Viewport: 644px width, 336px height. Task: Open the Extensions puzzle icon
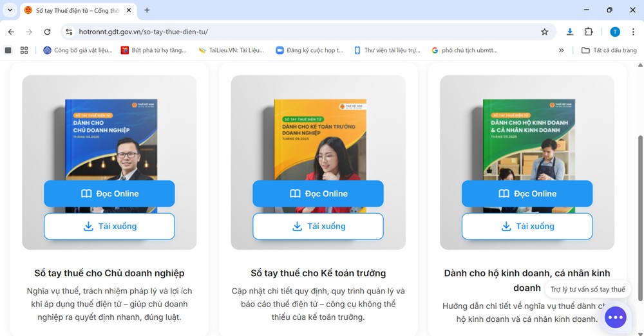pos(588,32)
